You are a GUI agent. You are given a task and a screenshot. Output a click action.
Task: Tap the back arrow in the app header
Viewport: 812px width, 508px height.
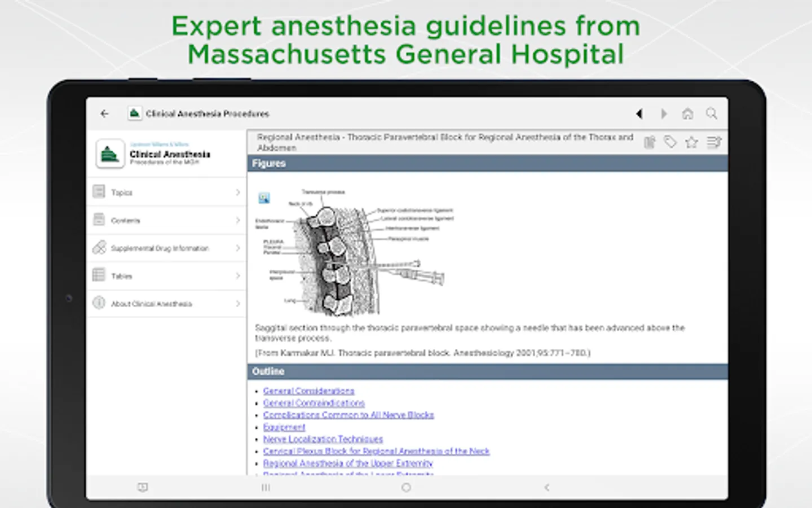click(104, 113)
